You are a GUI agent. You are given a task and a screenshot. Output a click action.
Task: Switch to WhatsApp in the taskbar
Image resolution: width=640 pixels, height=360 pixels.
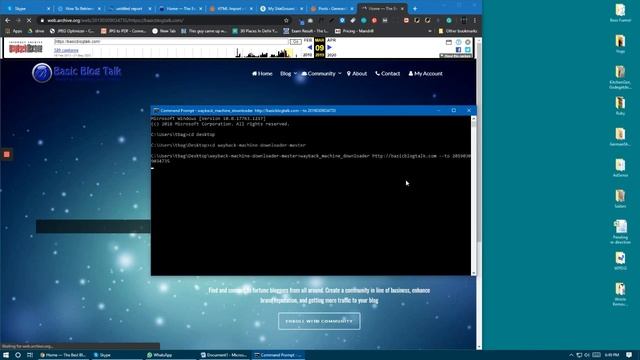click(171, 355)
